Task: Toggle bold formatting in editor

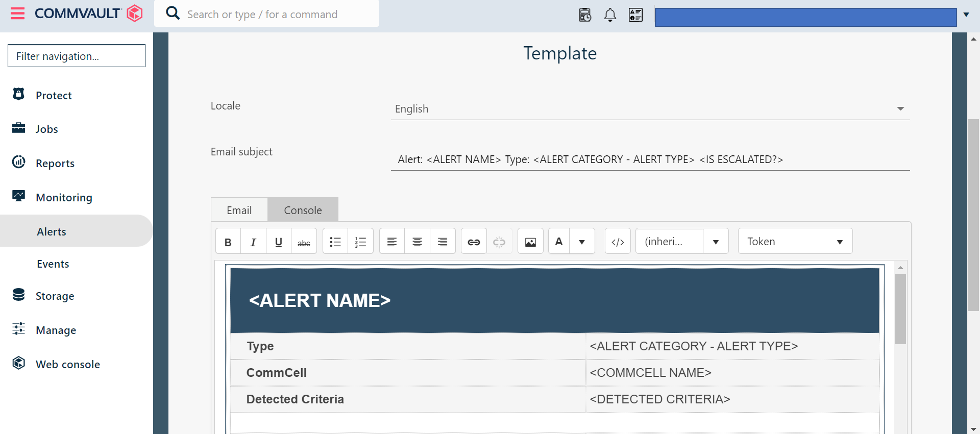Action: (228, 242)
